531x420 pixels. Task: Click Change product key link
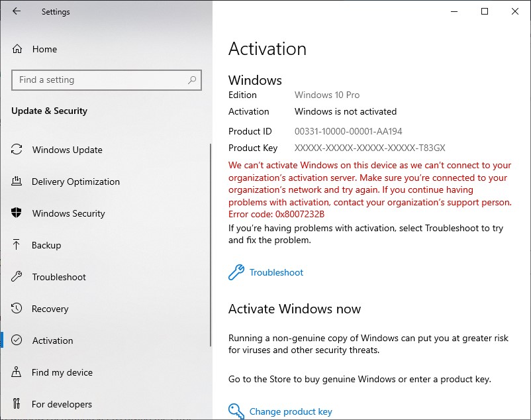pos(291,411)
